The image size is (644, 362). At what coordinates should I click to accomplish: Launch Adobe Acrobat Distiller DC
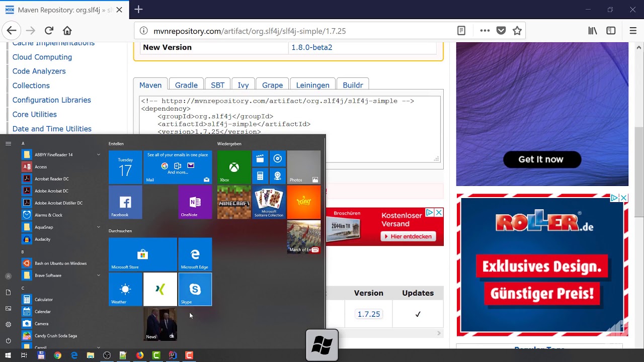click(61, 203)
